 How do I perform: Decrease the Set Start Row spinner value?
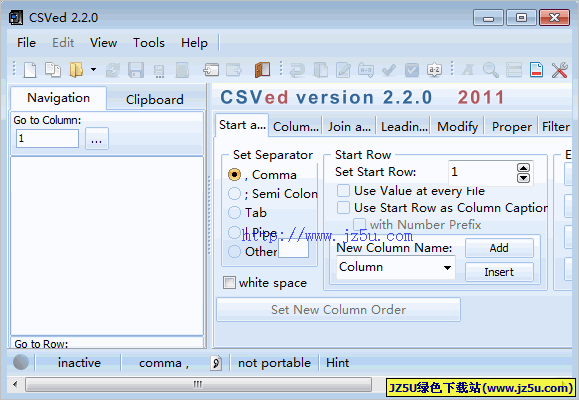pos(523,178)
